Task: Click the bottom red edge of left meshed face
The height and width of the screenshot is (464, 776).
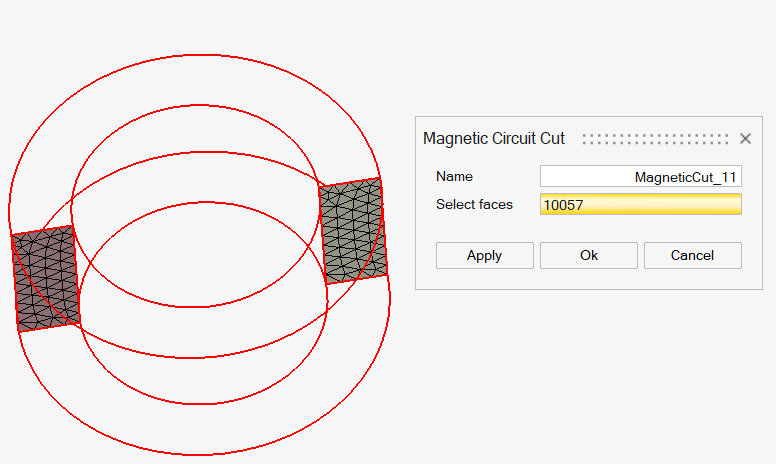Action: coord(49,326)
